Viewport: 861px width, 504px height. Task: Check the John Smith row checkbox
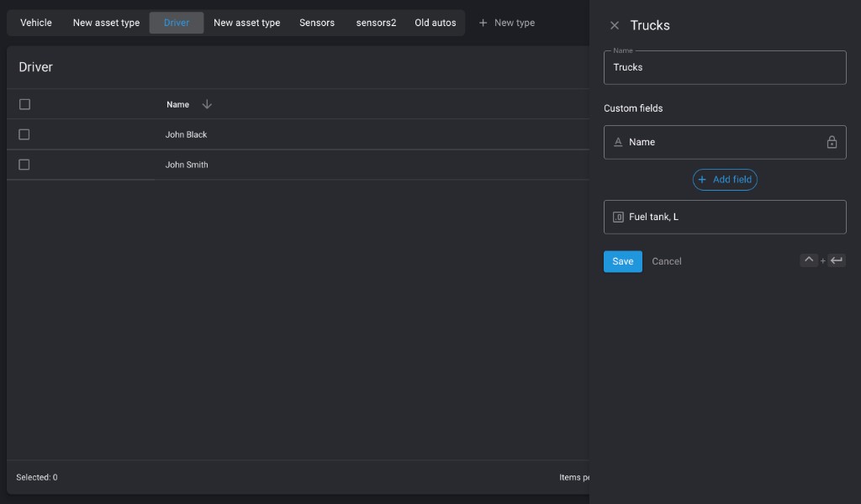[24, 165]
